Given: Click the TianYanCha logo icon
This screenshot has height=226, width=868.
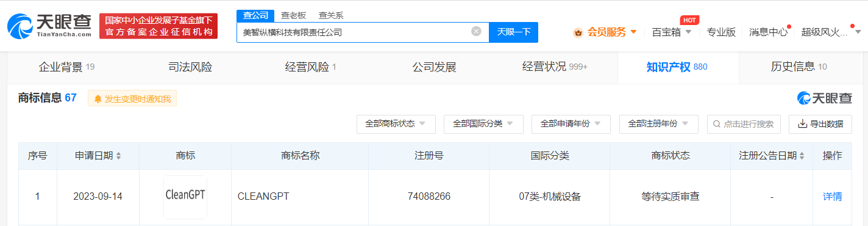Looking at the screenshot, I should point(20,26).
